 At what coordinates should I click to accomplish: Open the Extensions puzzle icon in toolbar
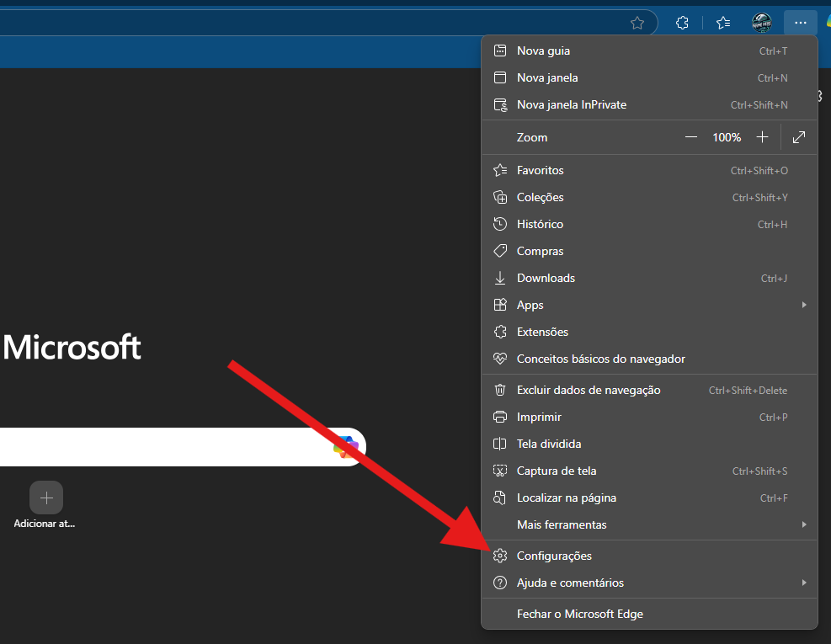tap(683, 23)
